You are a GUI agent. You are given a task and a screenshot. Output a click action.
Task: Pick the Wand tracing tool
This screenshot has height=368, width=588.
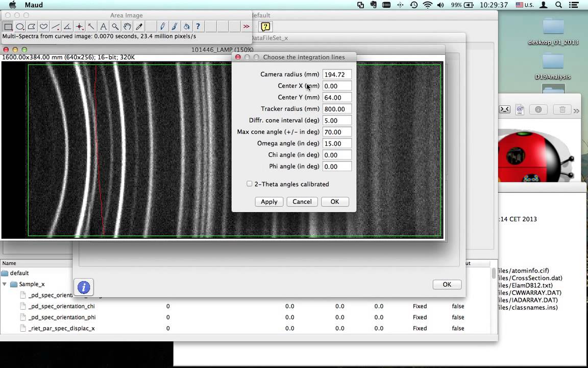click(x=91, y=27)
